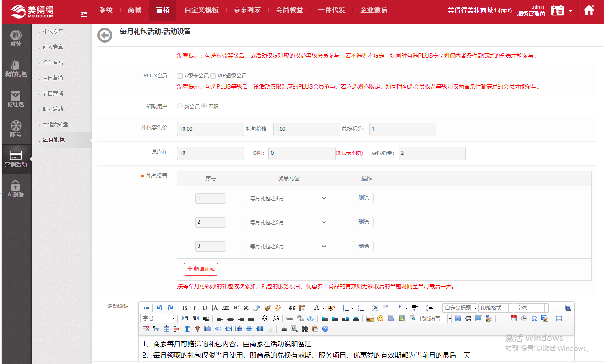This screenshot has width=604, height=364.
Task: Open the 会员权益 top menu
Action: coord(290,10)
